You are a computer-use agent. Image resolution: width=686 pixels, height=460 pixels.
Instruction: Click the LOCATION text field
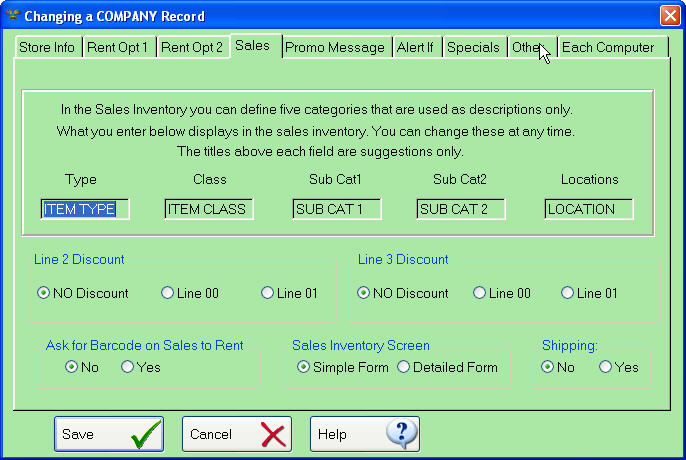pyautogui.click(x=589, y=209)
